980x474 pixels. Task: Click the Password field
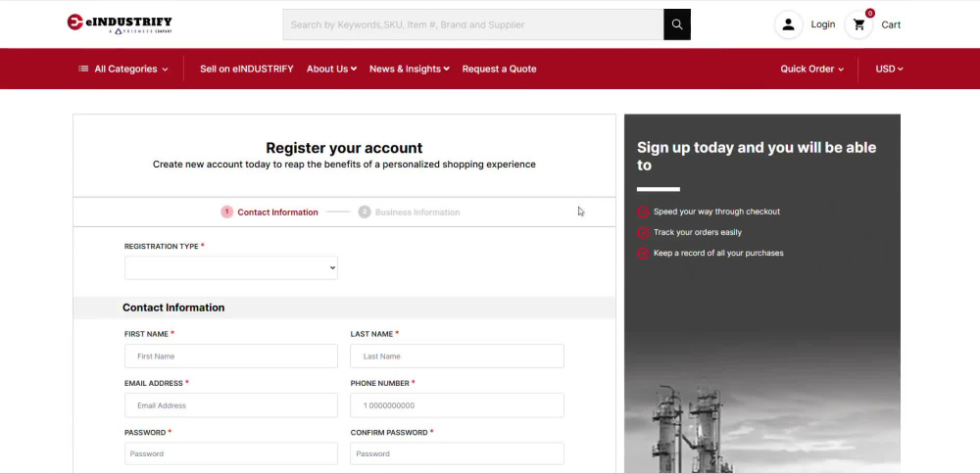[x=231, y=454]
